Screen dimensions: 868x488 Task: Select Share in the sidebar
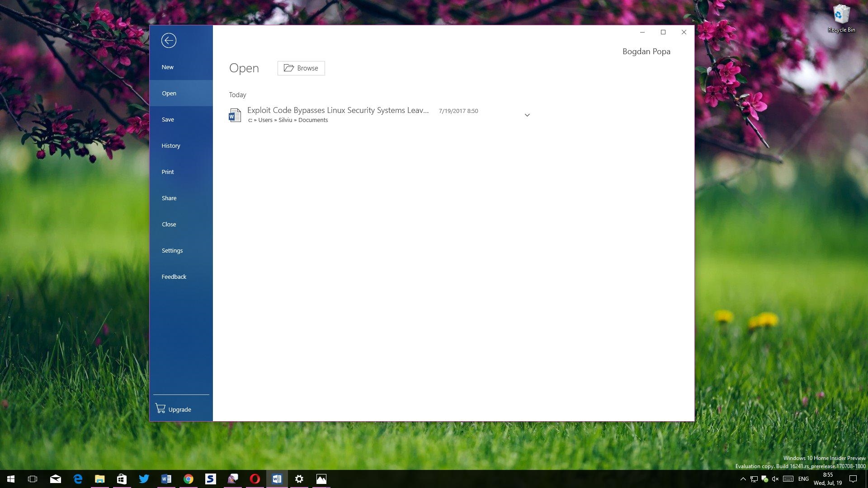(x=169, y=198)
